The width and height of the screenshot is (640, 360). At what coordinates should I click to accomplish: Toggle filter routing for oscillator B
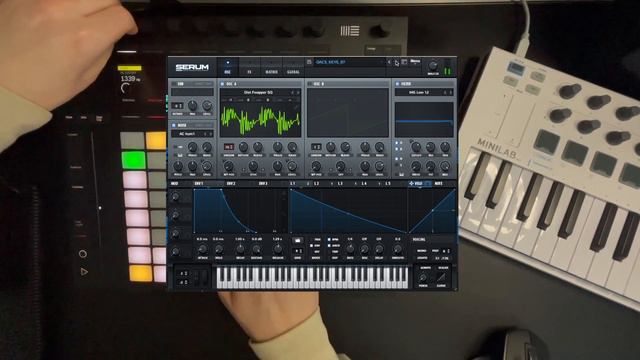coord(396,149)
